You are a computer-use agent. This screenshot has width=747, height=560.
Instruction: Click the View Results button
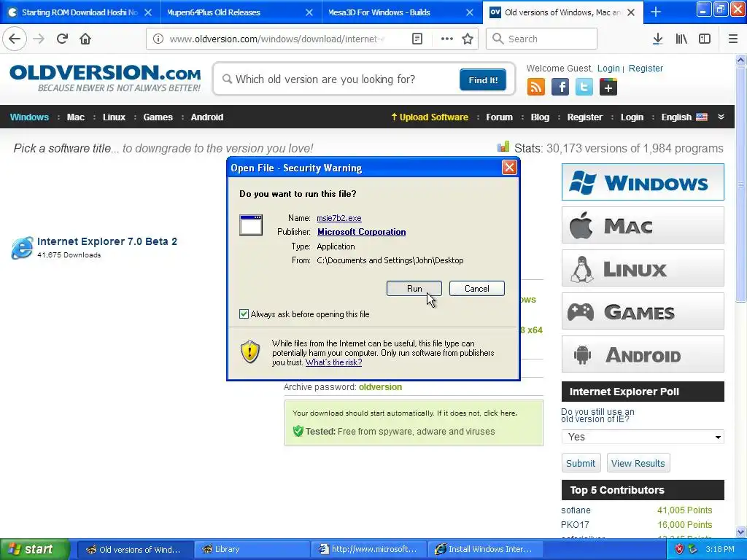638,463
